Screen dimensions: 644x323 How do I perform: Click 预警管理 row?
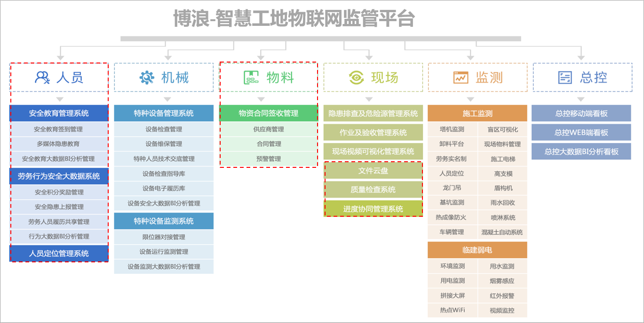269,159
